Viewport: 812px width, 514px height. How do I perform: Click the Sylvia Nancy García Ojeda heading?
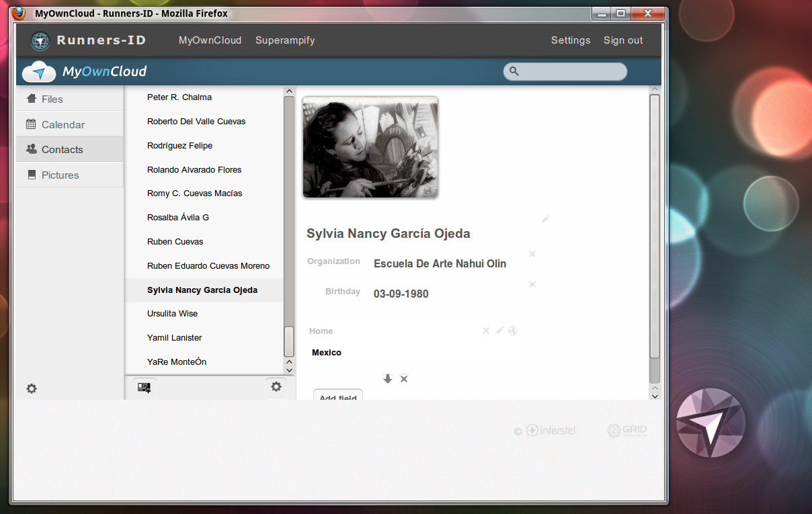(x=389, y=234)
